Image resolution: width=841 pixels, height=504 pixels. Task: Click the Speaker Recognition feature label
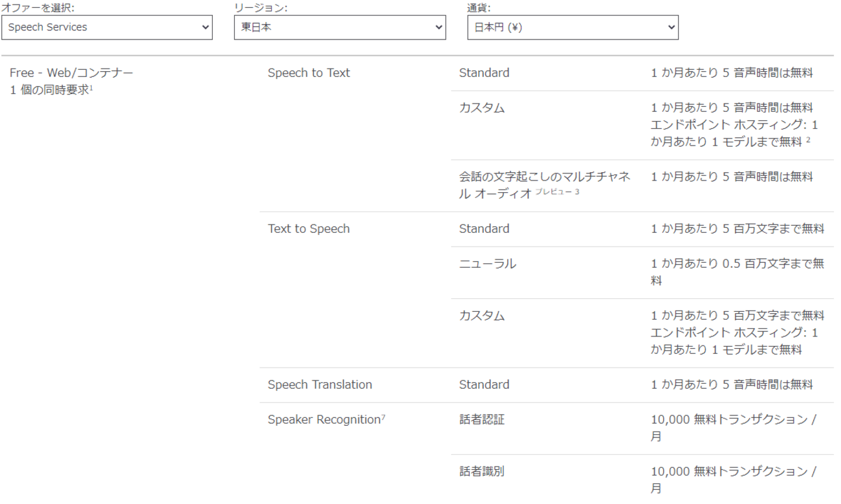[x=323, y=420]
